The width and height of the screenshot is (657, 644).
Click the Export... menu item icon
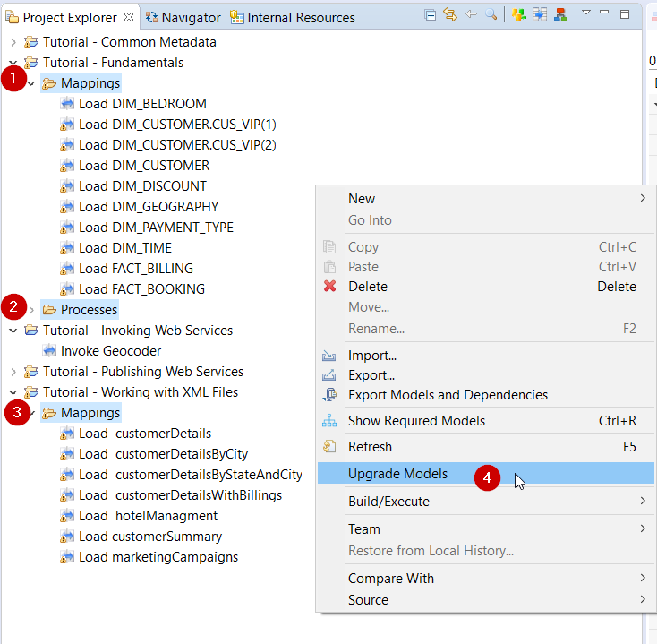328,374
